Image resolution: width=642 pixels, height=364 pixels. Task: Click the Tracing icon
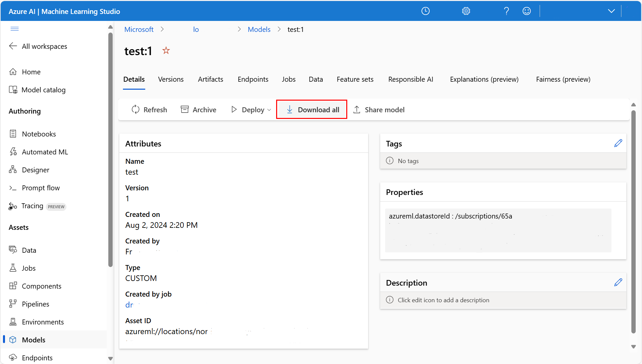pos(13,206)
